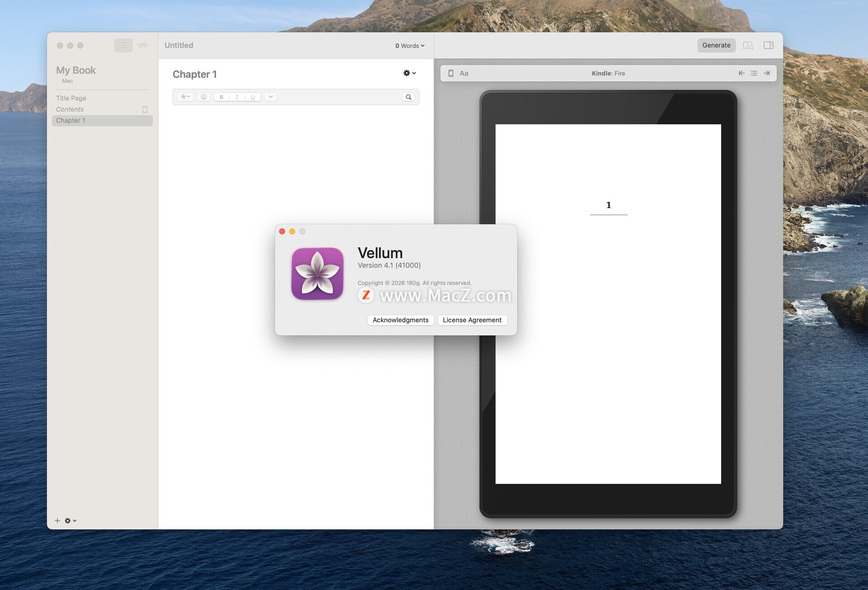Insert an emoji with the smiley icon

click(203, 97)
